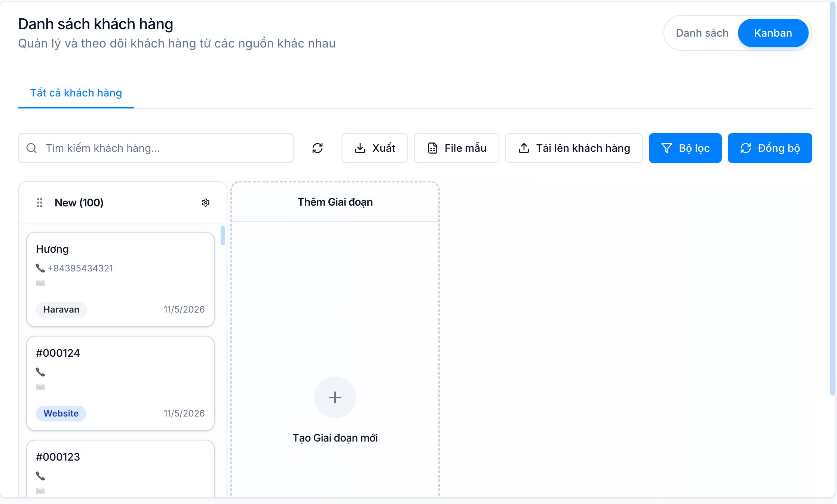
Task: Open the Bộ lọc filter
Action: click(x=685, y=148)
